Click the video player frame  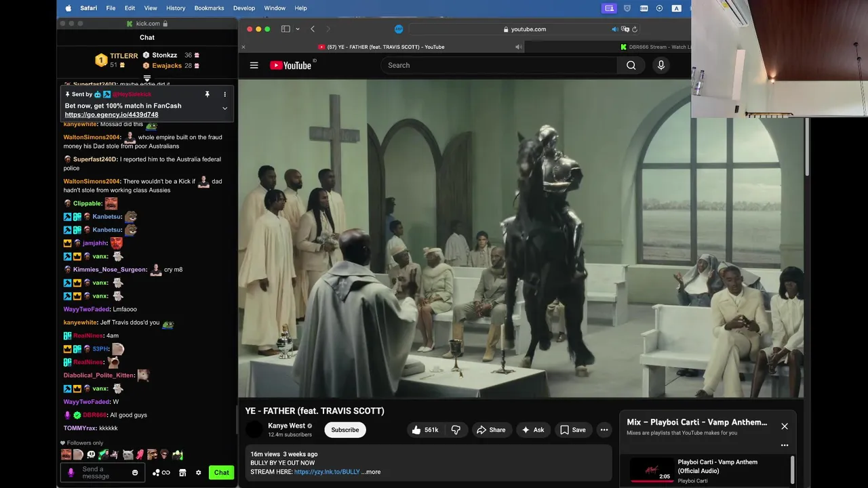[x=521, y=238]
